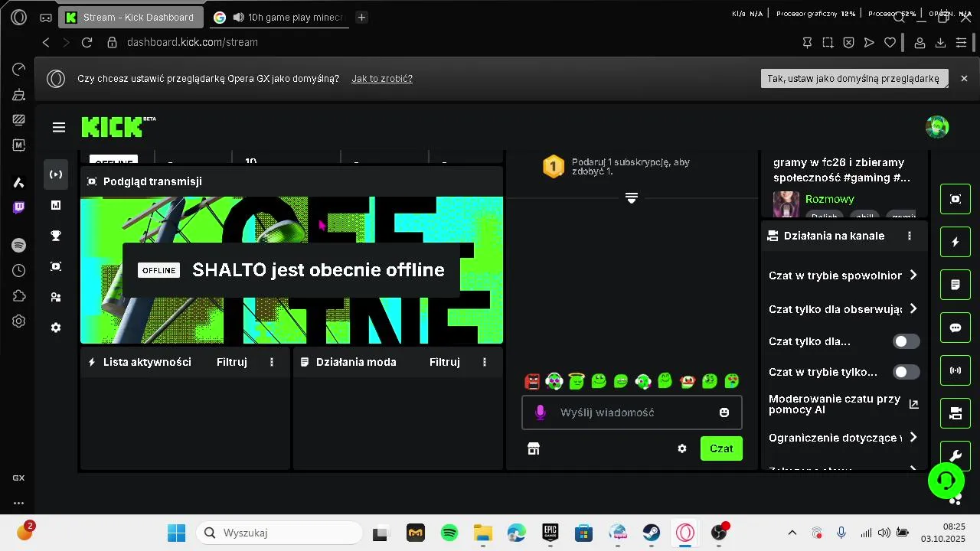Expand 'Czat tylko dla obserwujących' option
The image size is (980, 551).
844,309
